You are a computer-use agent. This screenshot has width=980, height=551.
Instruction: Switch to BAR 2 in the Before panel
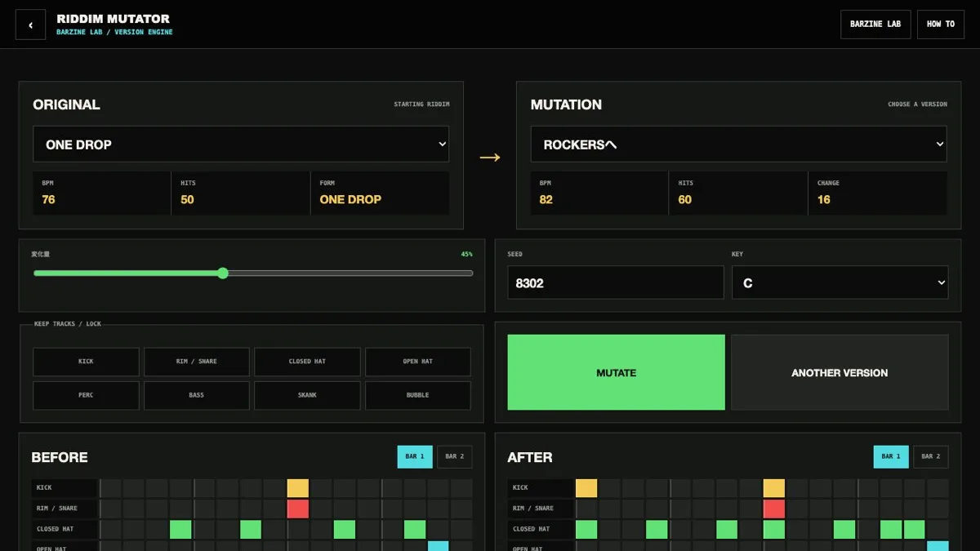(455, 456)
